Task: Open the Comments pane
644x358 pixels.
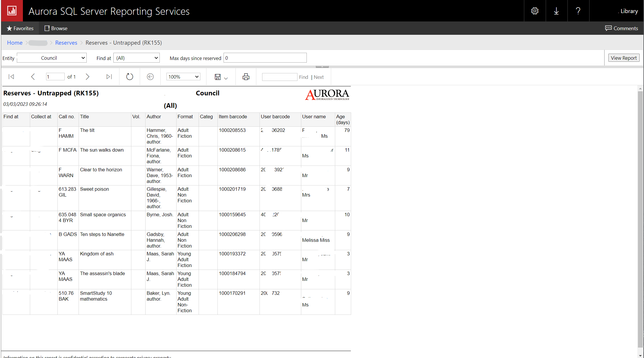Action: coord(621,28)
